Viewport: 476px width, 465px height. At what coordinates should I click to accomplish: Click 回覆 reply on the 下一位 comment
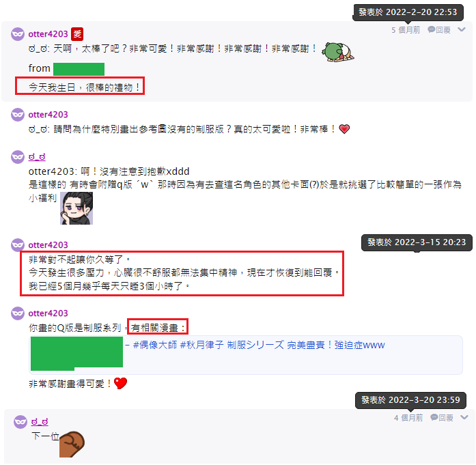pyautogui.click(x=442, y=418)
